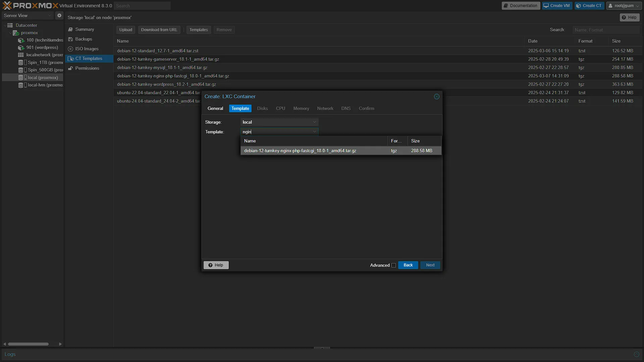This screenshot has height=362, width=644.
Task: Open the Documentation button
Action: 521,6
